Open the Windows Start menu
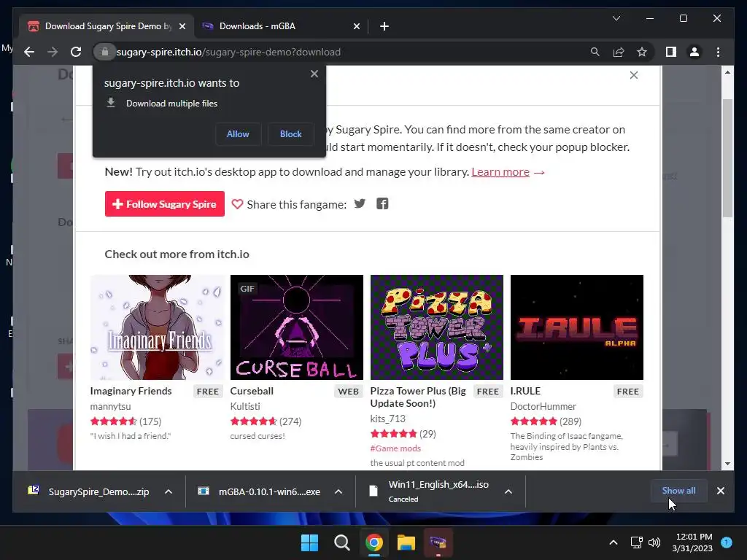This screenshot has width=747, height=560. 309,542
